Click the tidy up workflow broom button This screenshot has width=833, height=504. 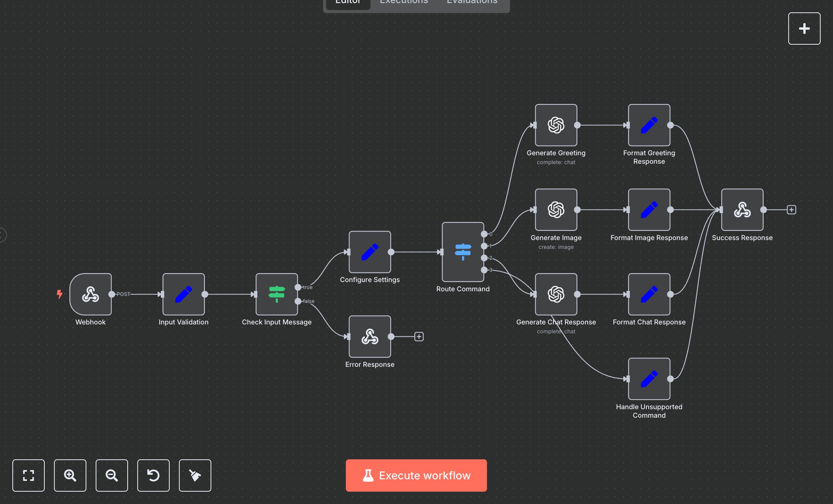pyautogui.click(x=195, y=475)
